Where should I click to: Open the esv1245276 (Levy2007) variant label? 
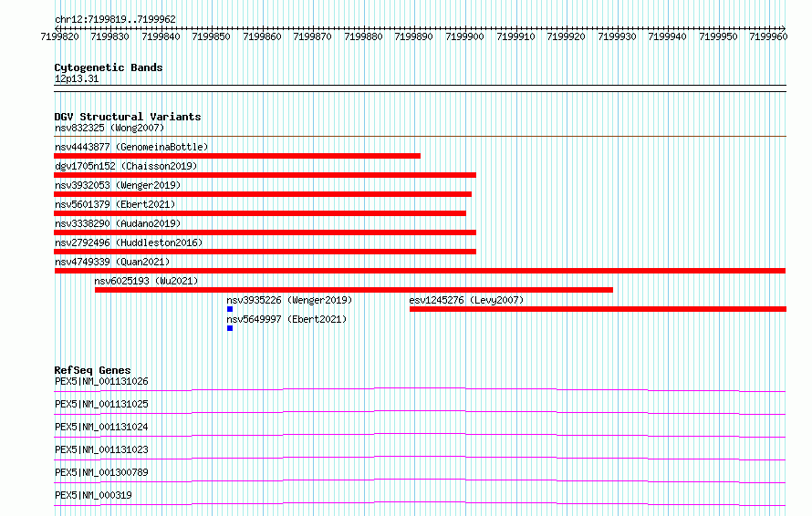pyautogui.click(x=466, y=300)
